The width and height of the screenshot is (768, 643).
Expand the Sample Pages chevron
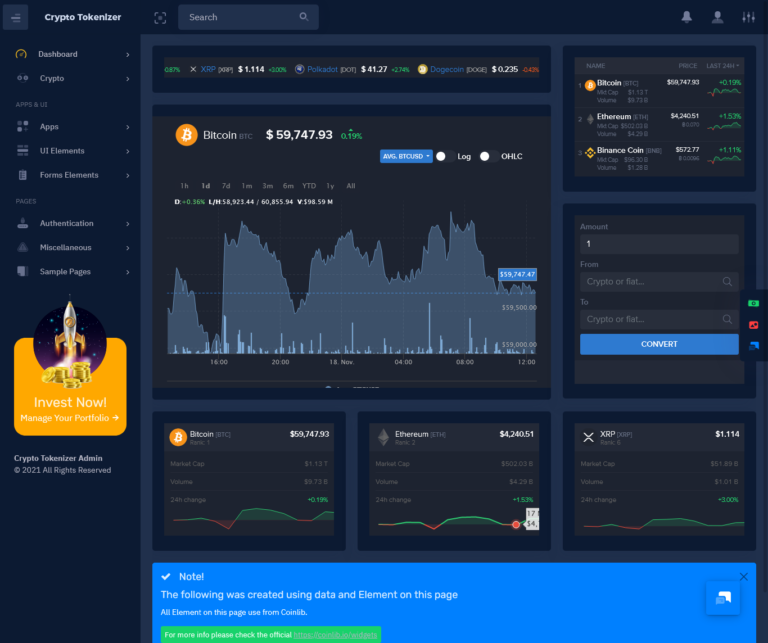click(127, 272)
